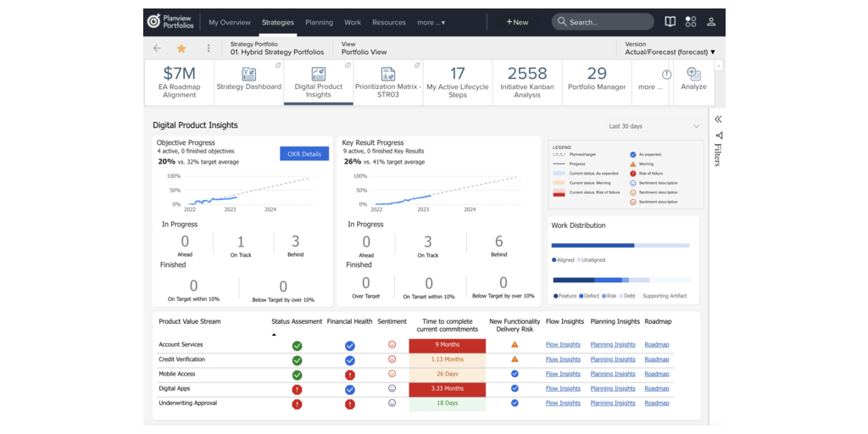
Task: Open Flow Insights link for Account Services
Action: tap(564, 345)
